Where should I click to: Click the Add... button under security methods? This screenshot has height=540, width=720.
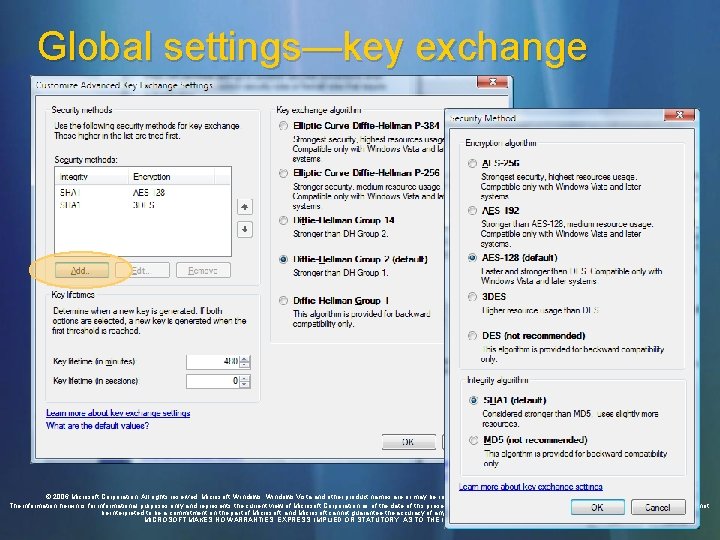pos(82,270)
